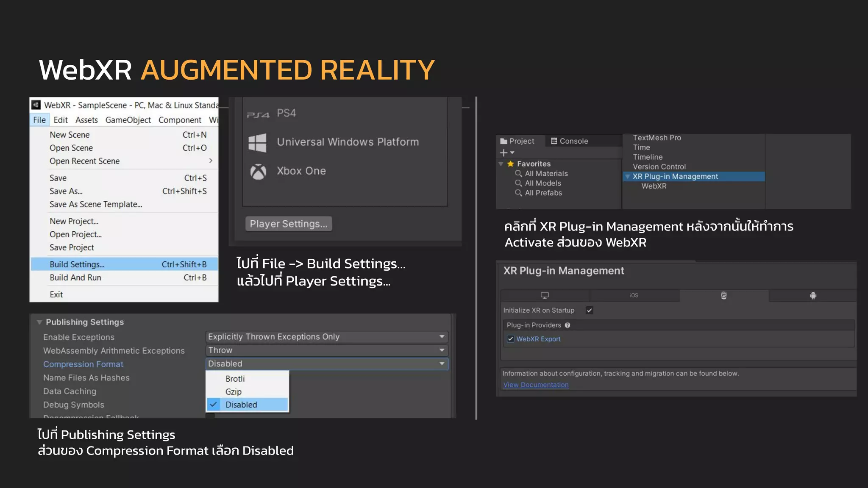Choose Build Settings... from File menu
868x488 pixels.
[x=124, y=264]
